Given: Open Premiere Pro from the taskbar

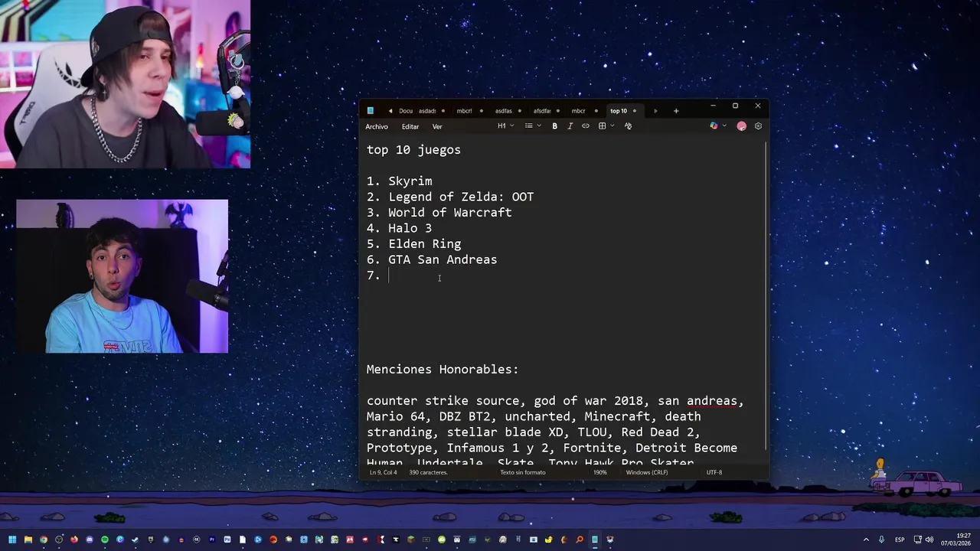Looking at the screenshot, I should [212, 540].
